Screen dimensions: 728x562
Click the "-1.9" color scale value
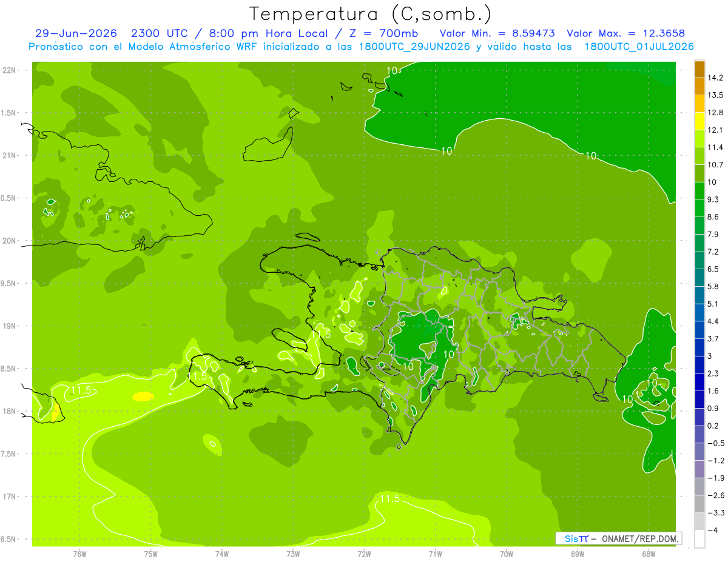715,478
